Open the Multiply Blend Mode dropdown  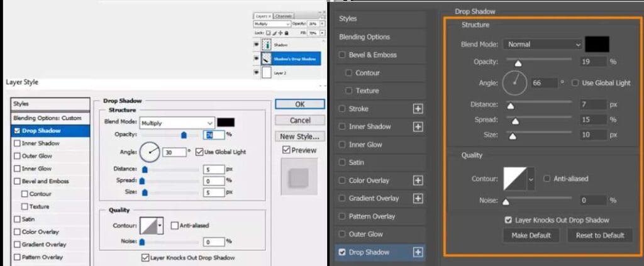coord(177,123)
